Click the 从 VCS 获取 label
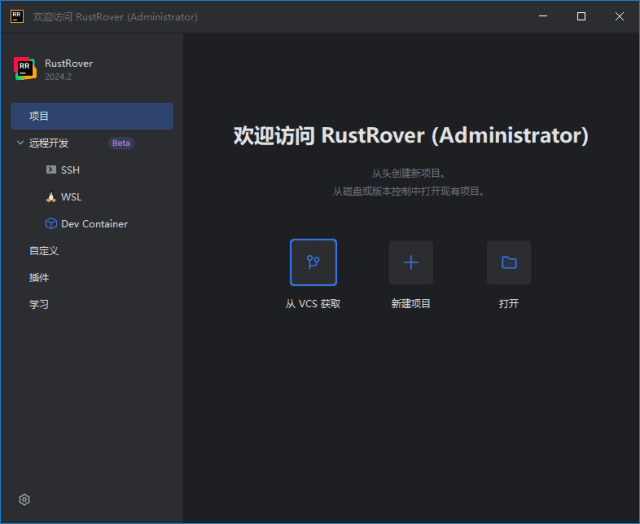 pos(313,304)
